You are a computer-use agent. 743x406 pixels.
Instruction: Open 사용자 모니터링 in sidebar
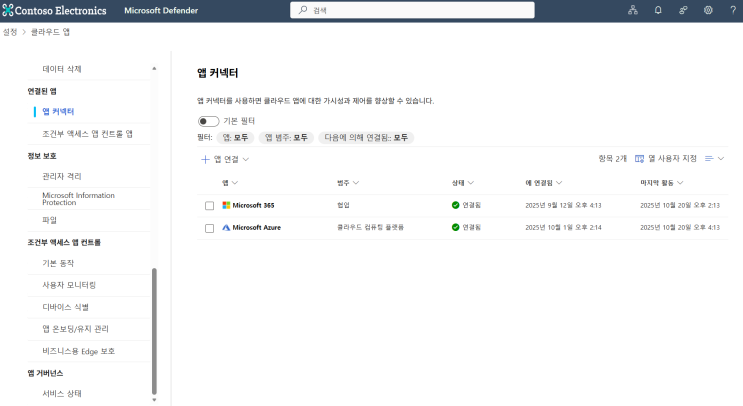pos(69,285)
